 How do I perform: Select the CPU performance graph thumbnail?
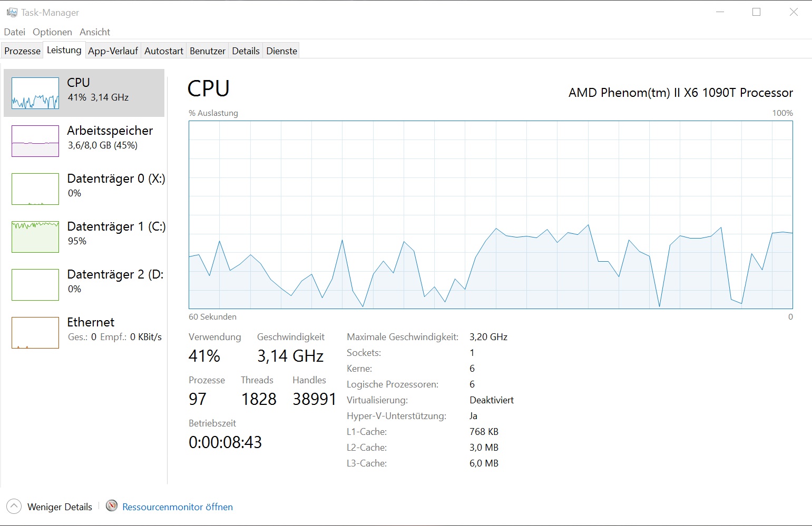[x=35, y=93]
